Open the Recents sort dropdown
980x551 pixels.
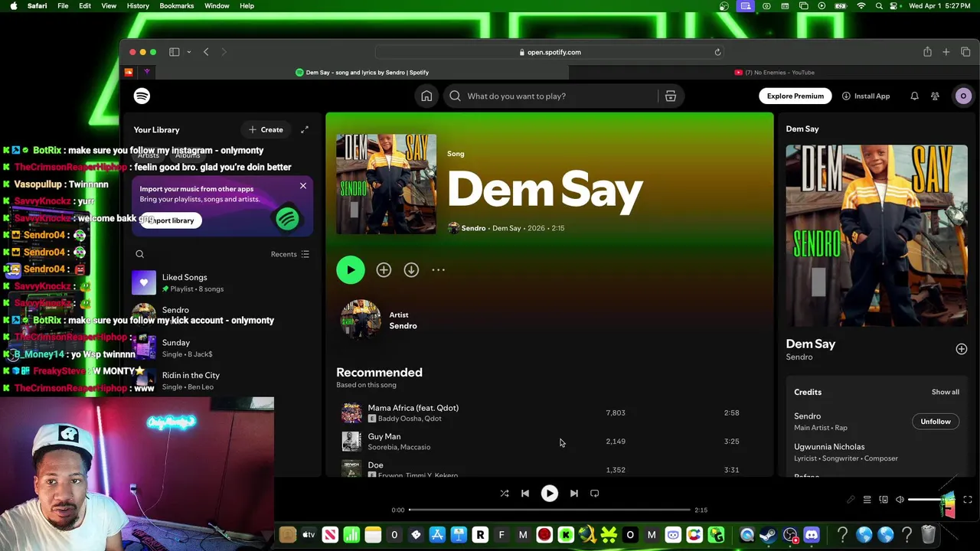[x=290, y=254]
